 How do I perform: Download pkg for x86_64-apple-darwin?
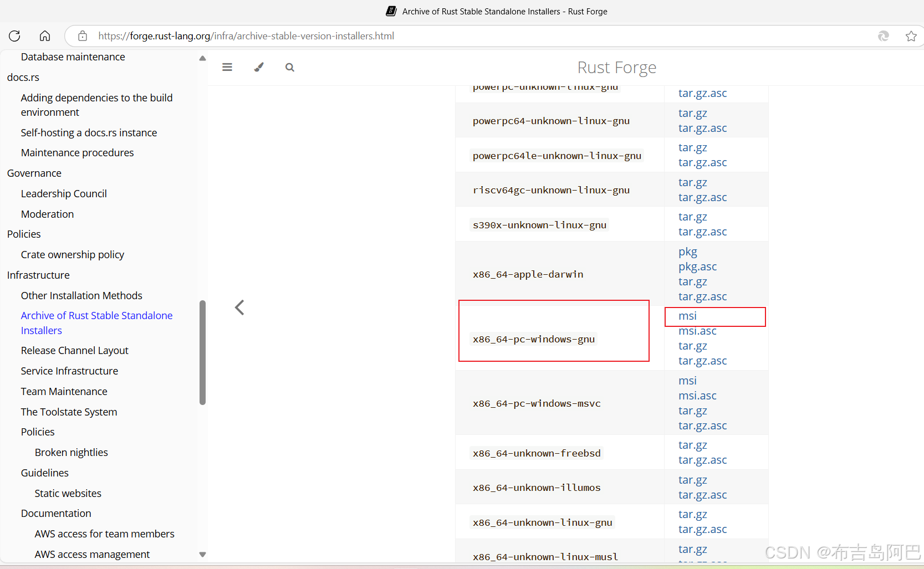point(687,252)
